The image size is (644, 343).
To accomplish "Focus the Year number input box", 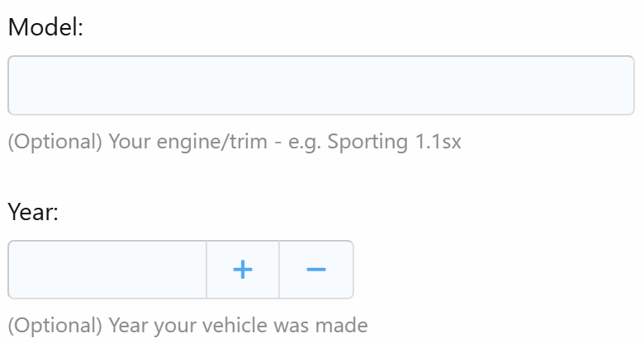I will (x=107, y=270).
